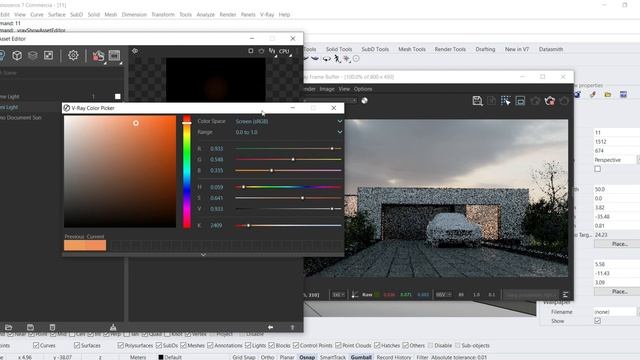Switch to Mesh Tools tab
This screenshot has height=360, width=640.
click(x=412, y=49)
